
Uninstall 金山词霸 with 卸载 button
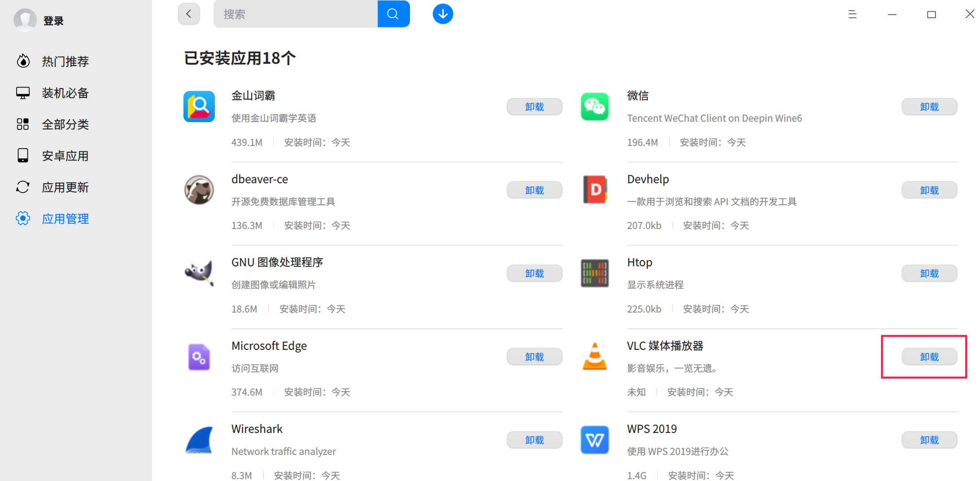pos(535,107)
